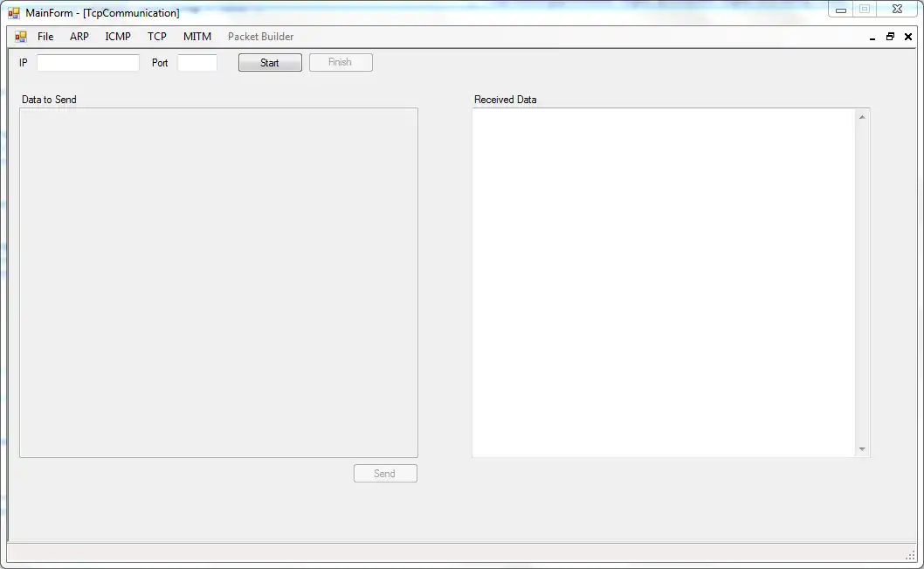
Task: Open the ICMP menu
Action: coord(118,37)
